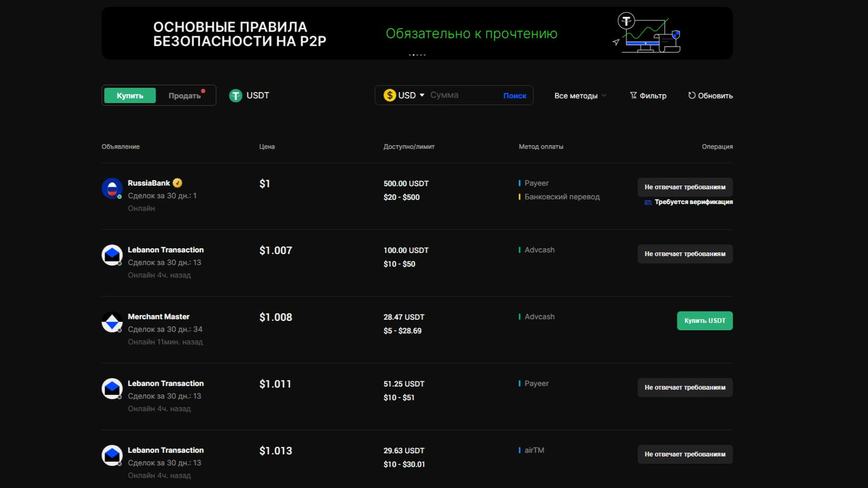Switch to the Продать tab
This screenshot has height=488, width=868.
point(185,96)
